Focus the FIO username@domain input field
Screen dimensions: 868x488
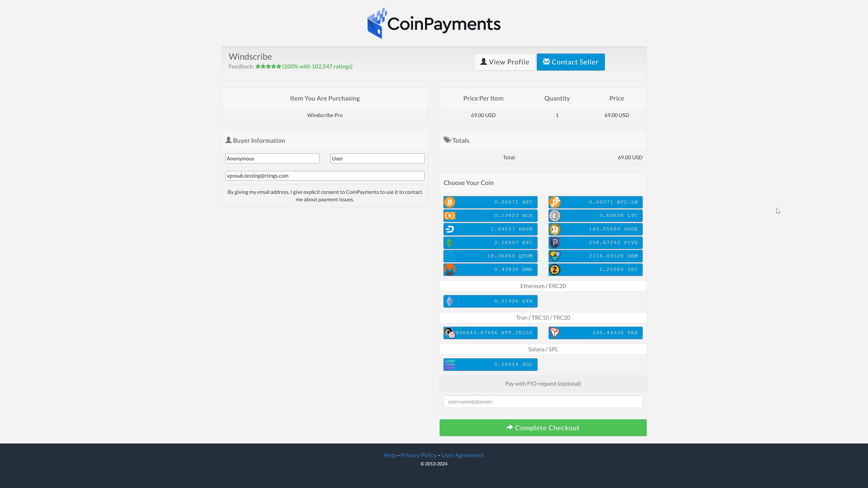point(542,401)
